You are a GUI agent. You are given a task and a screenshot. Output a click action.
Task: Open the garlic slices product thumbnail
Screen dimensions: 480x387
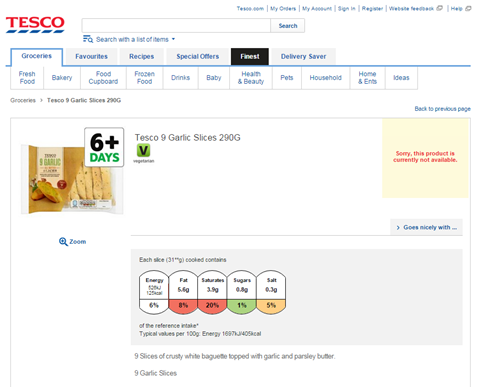72,179
